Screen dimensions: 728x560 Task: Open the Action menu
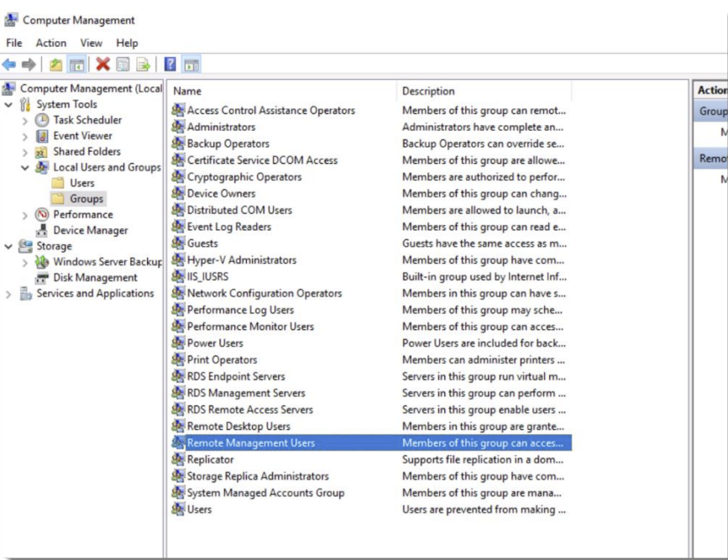point(51,43)
